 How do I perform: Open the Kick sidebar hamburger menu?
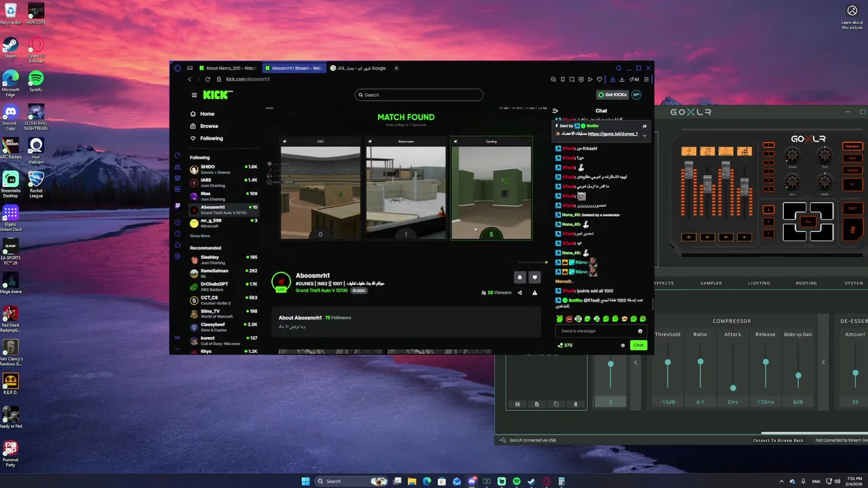pos(194,95)
